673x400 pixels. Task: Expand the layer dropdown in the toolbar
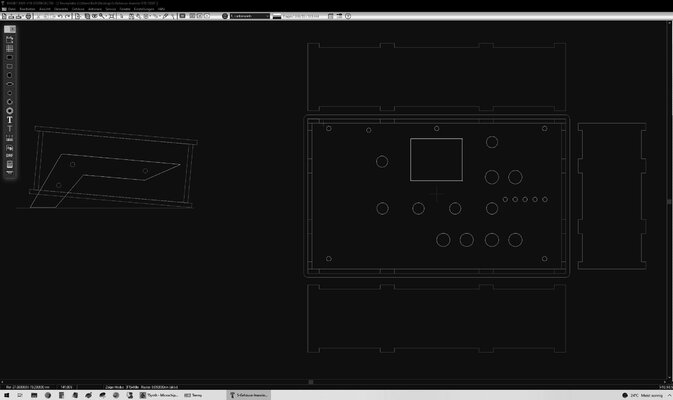[x=250, y=16]
